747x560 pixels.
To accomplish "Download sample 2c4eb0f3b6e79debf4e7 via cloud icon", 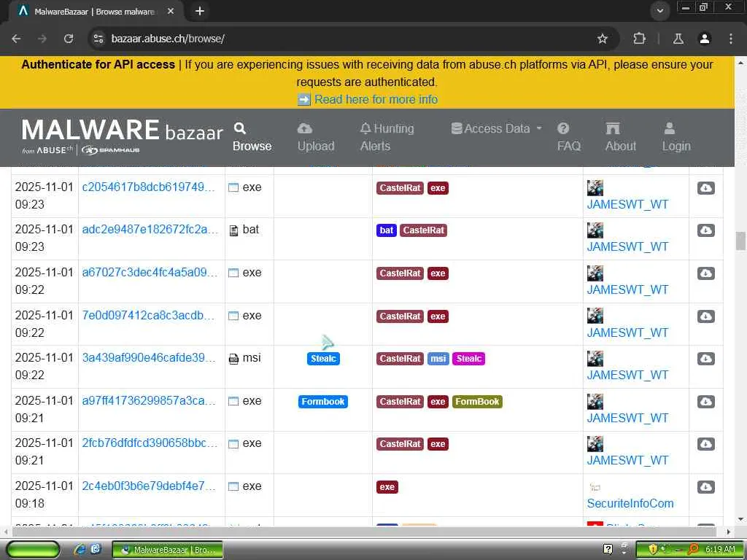I will point(705,486).
